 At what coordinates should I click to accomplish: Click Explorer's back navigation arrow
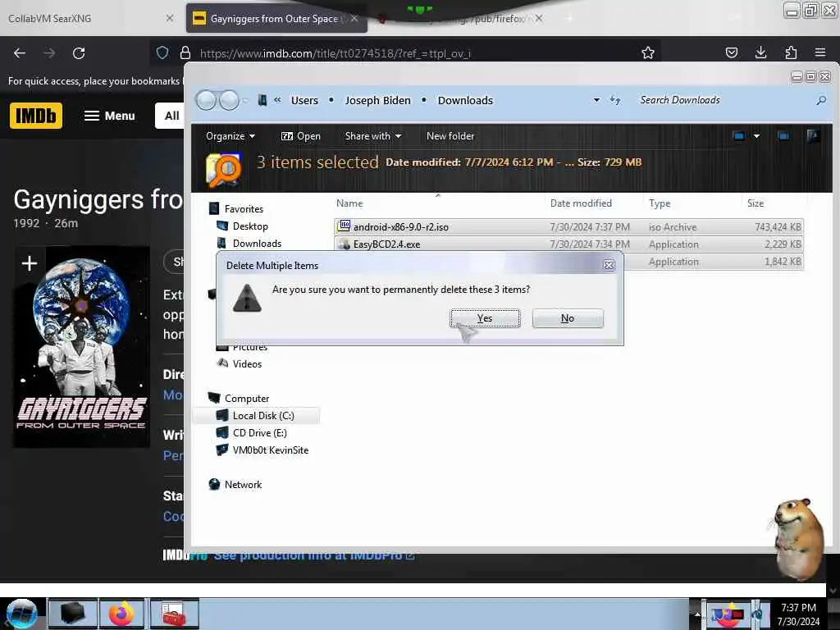coord(206,100)
